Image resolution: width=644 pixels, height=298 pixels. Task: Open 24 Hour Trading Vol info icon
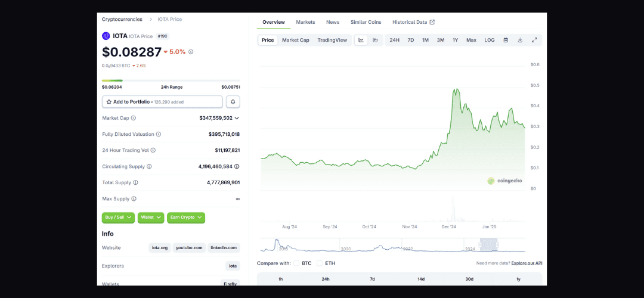pos(153,150)
